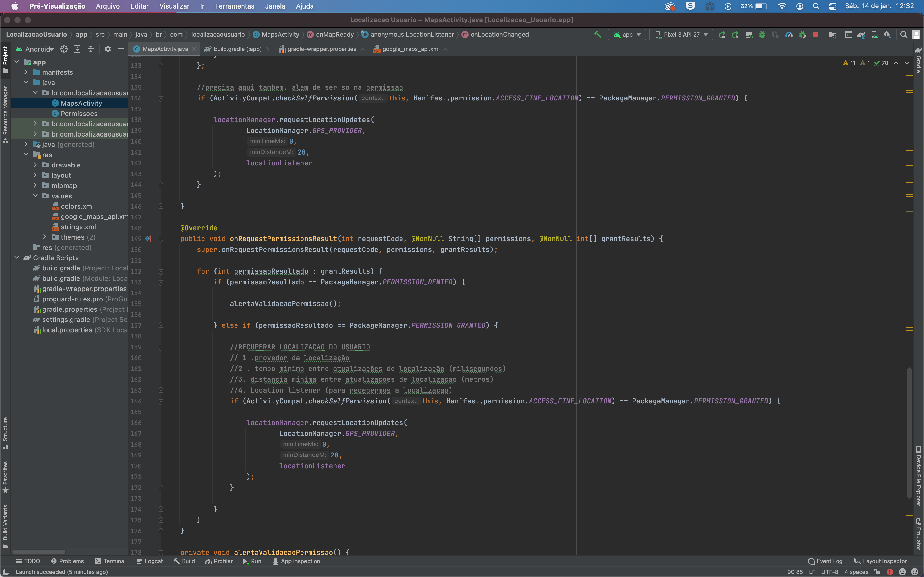This screenshot has width=924, height=577.
Task: Open Search Everywhere with the magnifier icon
Action: [x=903, y=34]
